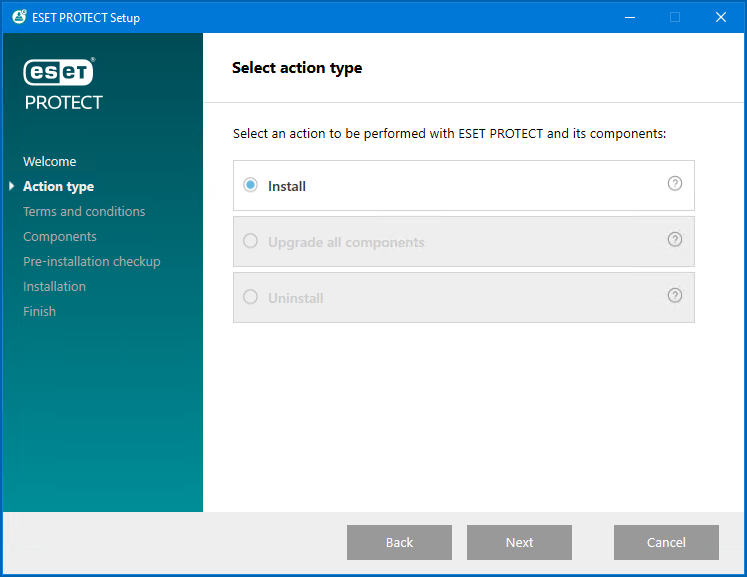Screen dimensions: 747x577
Task: Click the ESET PROTECT logo in sidebar
Action: [63, 84]
